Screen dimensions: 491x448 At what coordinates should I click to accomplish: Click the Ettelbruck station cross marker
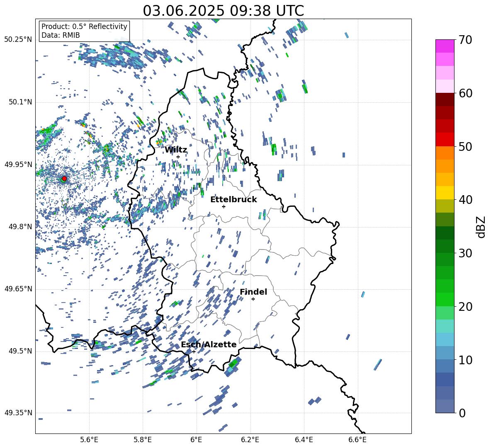[x=224, y=206]
